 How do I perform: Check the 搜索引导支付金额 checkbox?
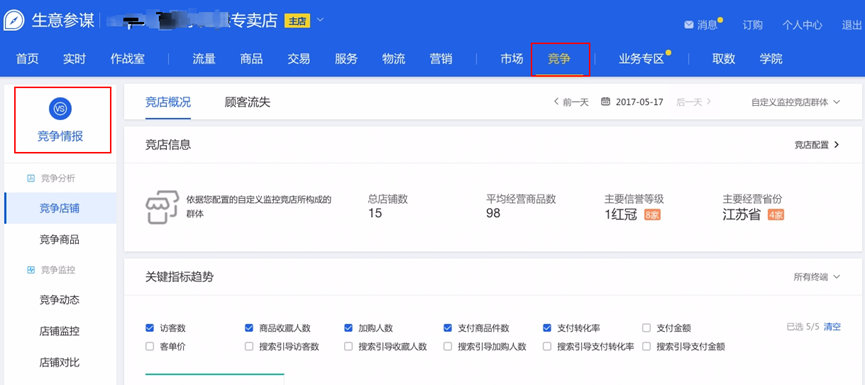tap(646, 346)
